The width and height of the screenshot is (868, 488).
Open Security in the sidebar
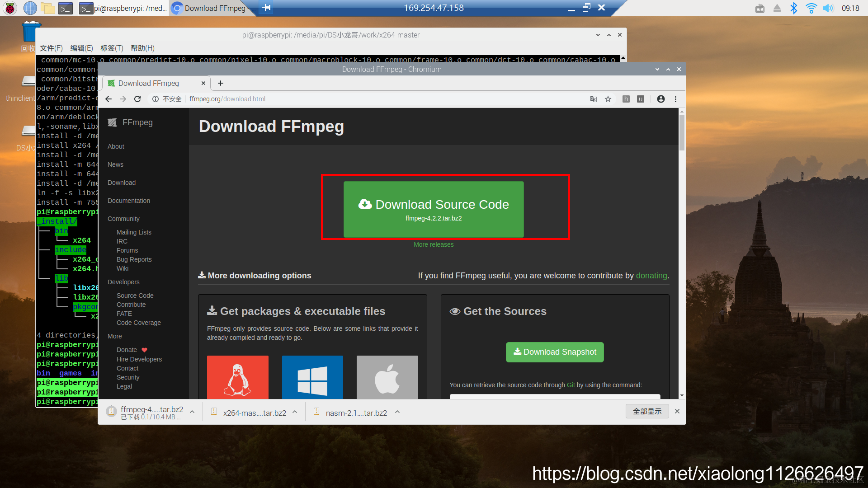(128, 377)
